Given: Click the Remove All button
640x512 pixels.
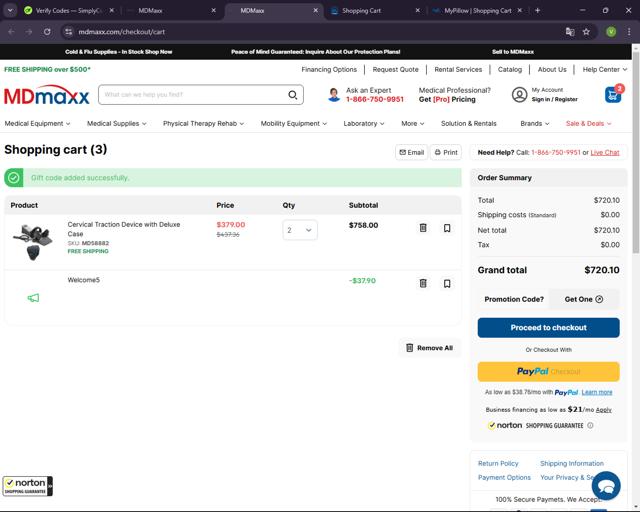Looking at the screenshot, I should click(429, 348).
